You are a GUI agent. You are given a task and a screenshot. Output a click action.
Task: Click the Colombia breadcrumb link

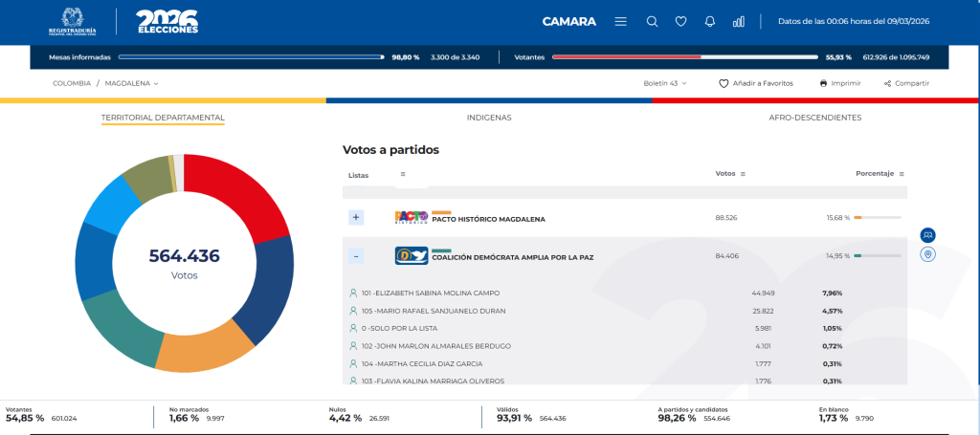(72, 83)
